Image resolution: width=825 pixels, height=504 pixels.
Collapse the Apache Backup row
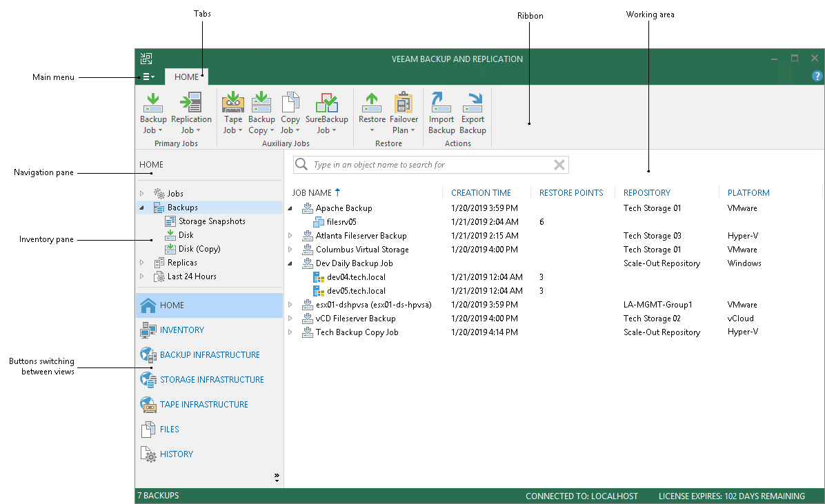290,208
